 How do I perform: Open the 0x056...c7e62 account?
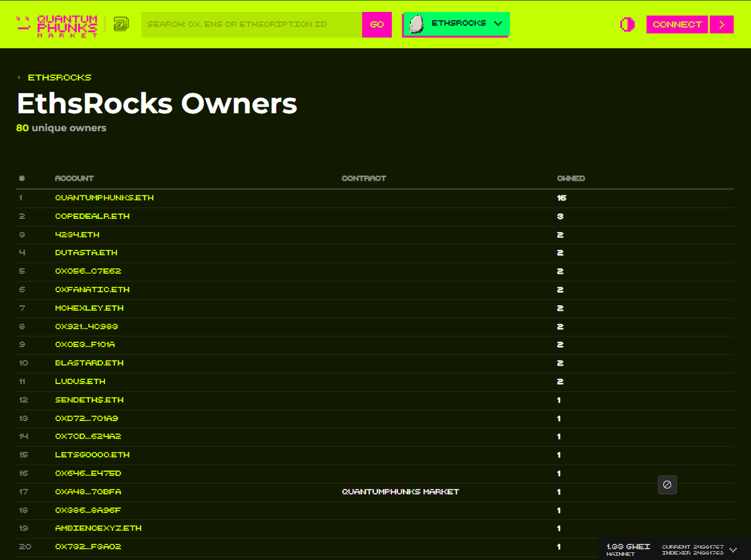88,271
